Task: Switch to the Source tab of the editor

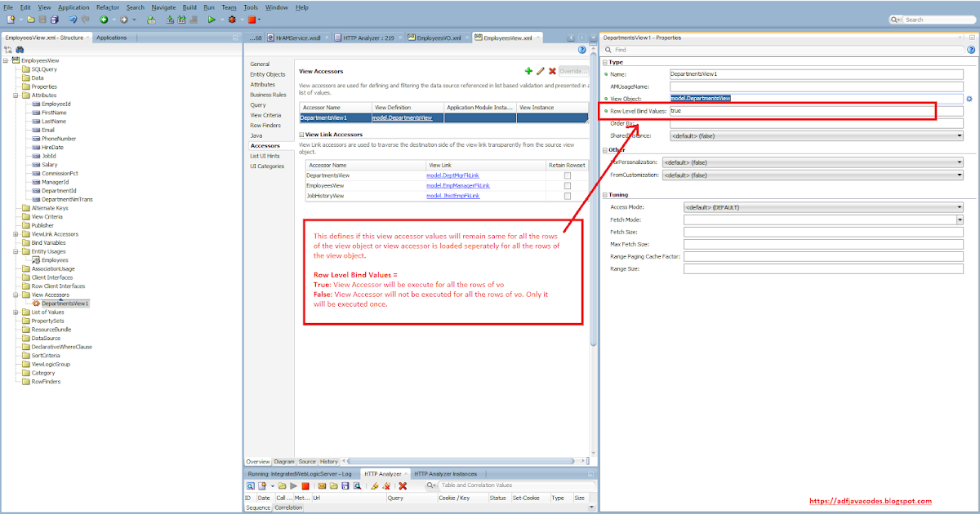Action: pos(306,461)
